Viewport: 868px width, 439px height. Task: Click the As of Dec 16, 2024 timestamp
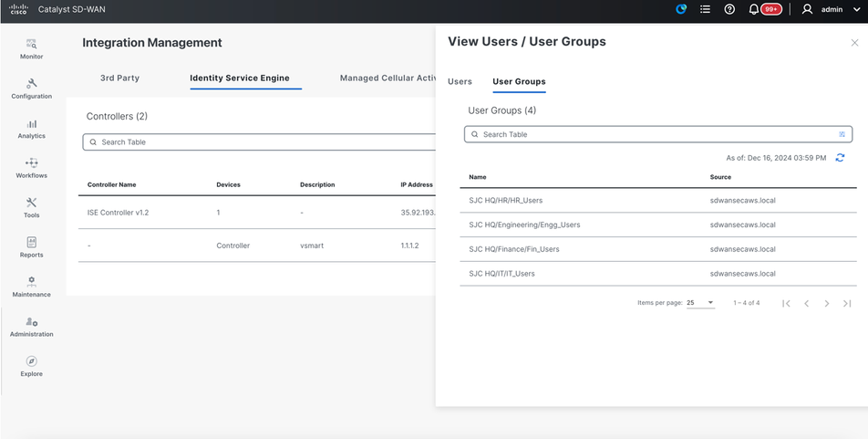point(776,158)
